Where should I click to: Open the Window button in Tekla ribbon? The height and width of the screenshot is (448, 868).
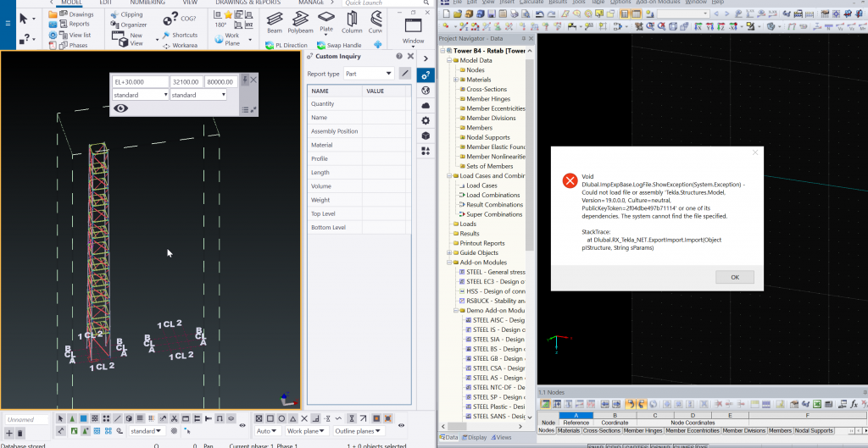point(413,31)
